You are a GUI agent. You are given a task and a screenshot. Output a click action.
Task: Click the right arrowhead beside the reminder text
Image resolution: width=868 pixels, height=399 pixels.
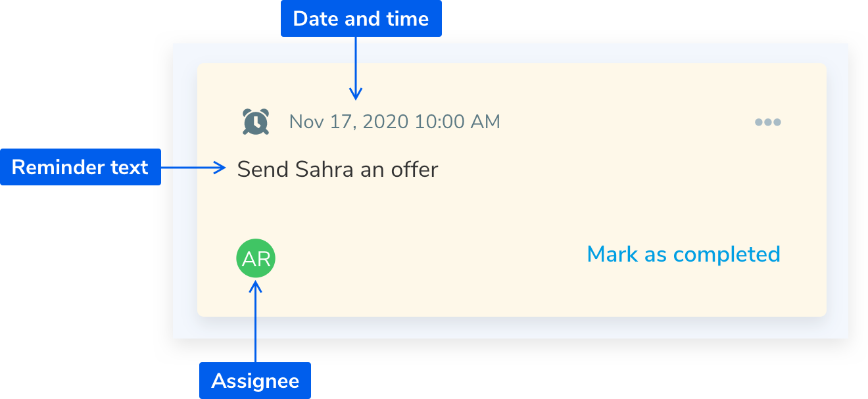click(x=220, y=168)
